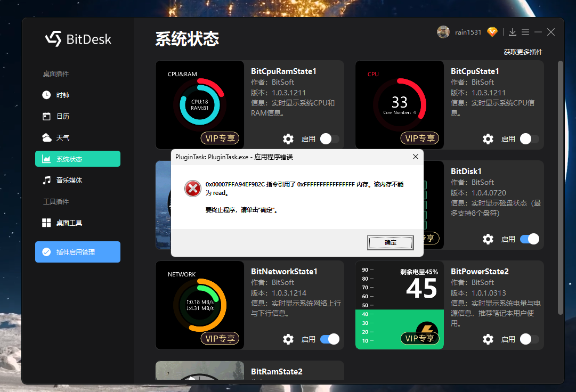Click the plugin list vertical scrollbar

(x=560, y=187)
